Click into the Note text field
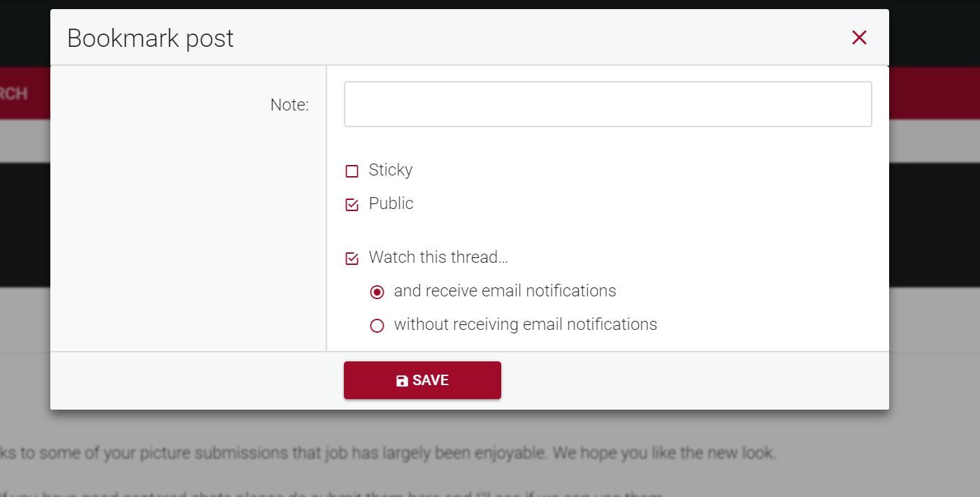 click(x=607, y=104)
